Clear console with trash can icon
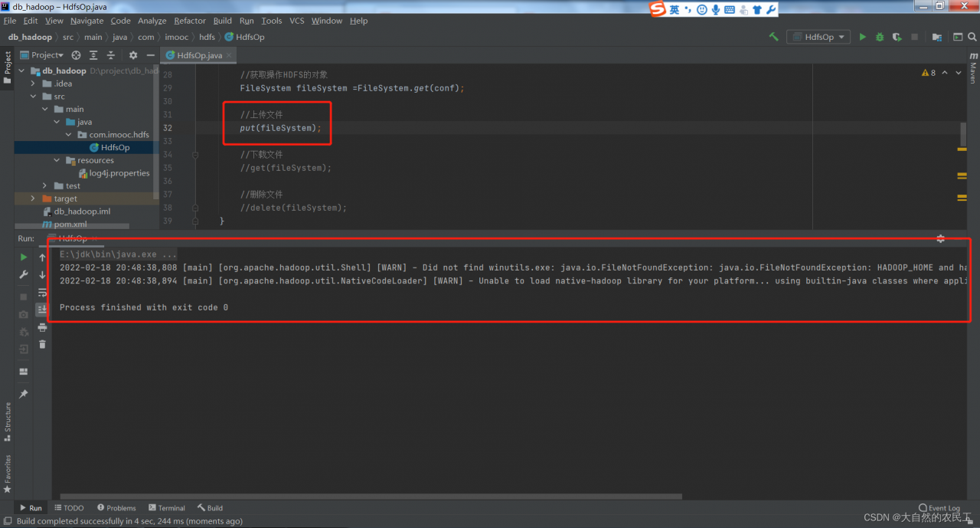 42,344
